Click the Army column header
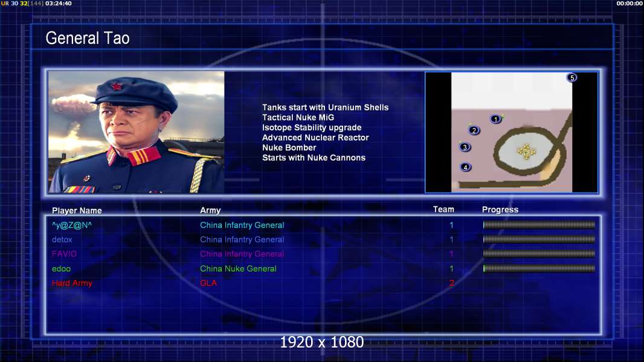The image size is (644, 362). point(210,211)
